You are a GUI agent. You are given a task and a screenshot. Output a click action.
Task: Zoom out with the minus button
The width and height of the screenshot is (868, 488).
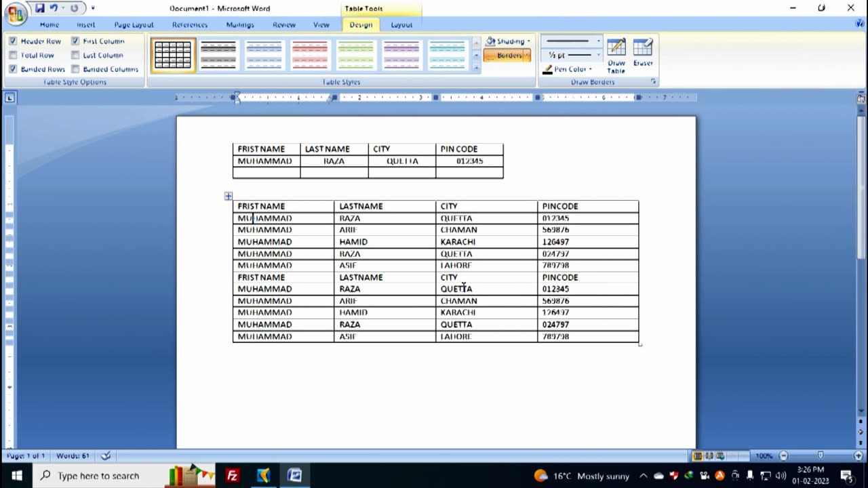coord(783,455)
